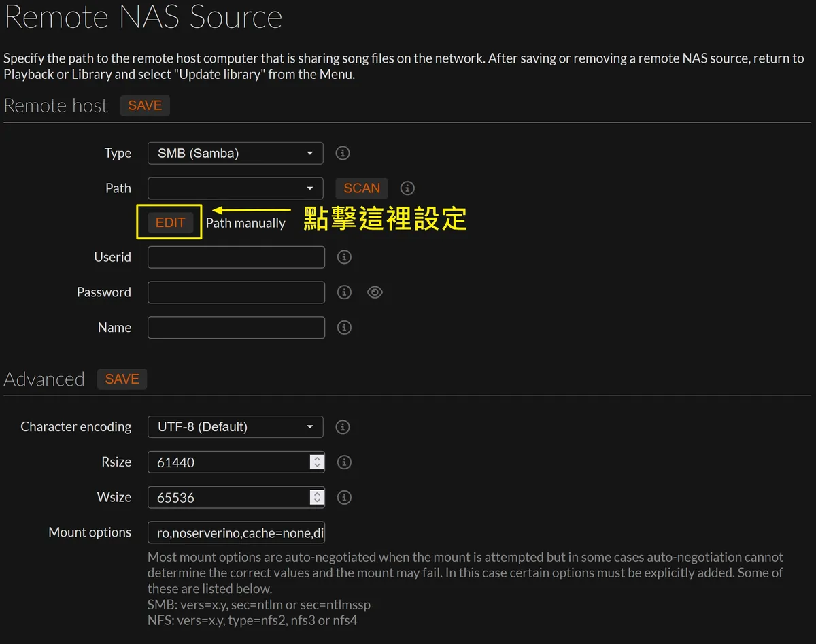816x644 pixels.
Task: Click the info icon beside the SCAN button
Action: (x=407, y=188)
